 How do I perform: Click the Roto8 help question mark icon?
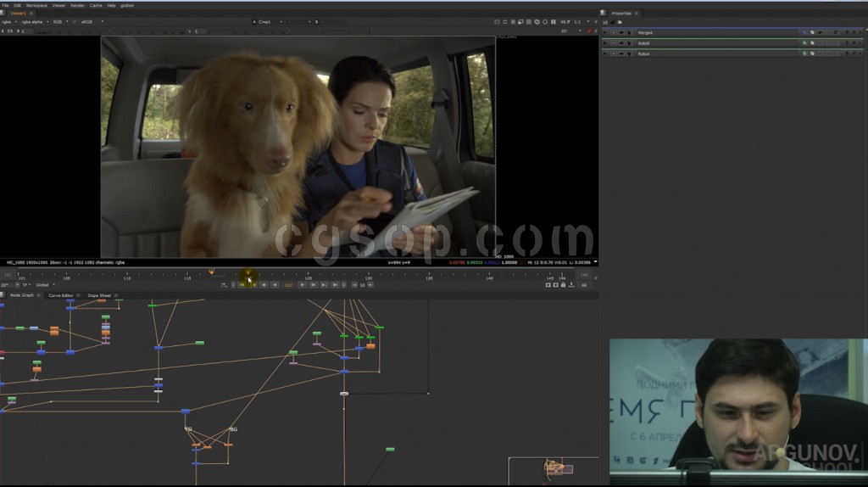point(847,43)
